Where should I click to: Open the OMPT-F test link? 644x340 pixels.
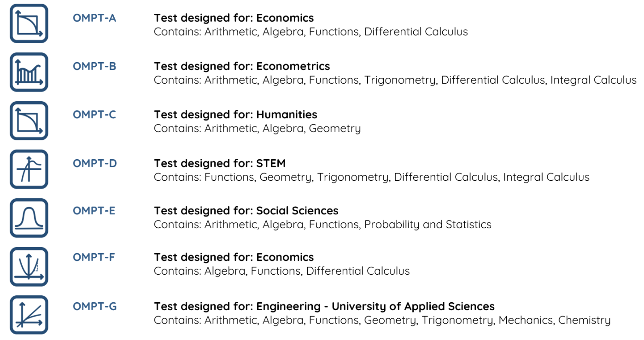click(94, 257)
